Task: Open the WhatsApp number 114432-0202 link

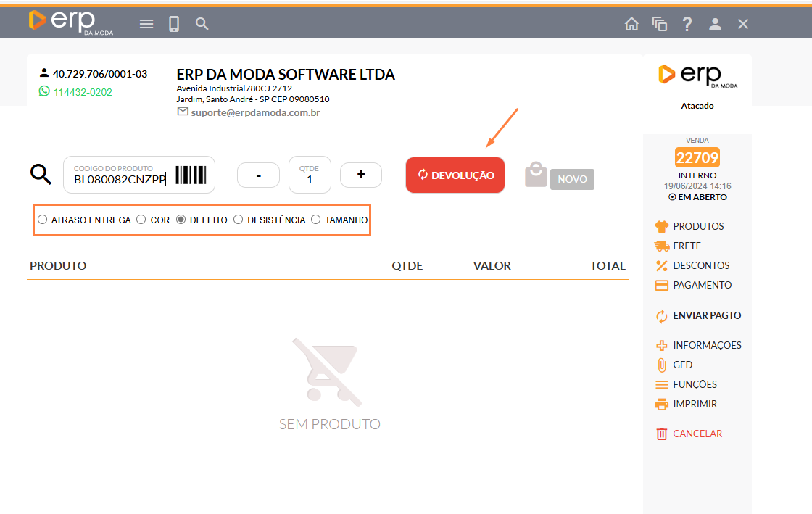Action: click(83, 92)
